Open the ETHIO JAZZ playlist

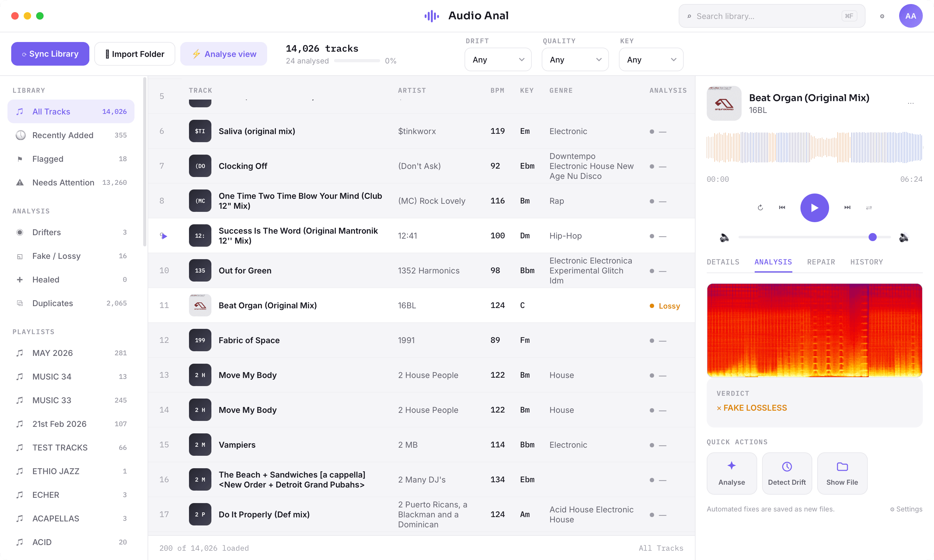71,471
